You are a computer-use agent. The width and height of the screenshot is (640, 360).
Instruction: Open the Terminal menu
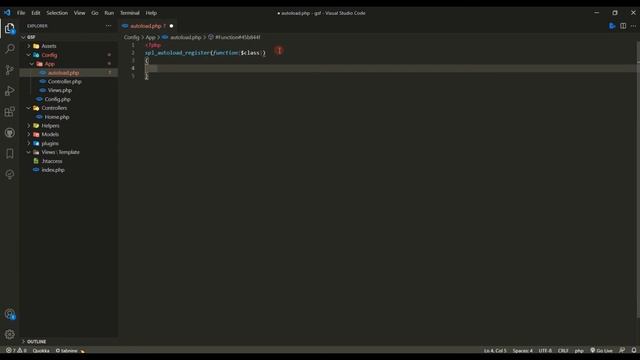(129, 13)
